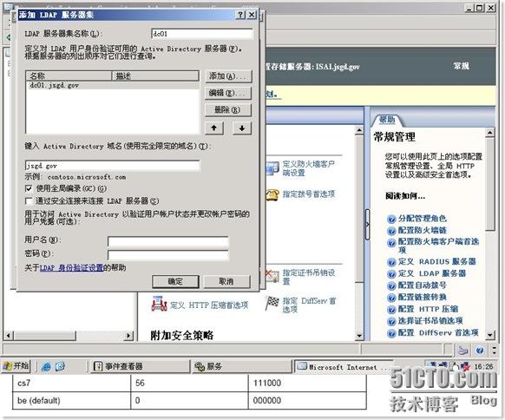This screenshot has width=505, height=420.
Task: Click the show desktop quick launch icon
Action: (60, 366)
